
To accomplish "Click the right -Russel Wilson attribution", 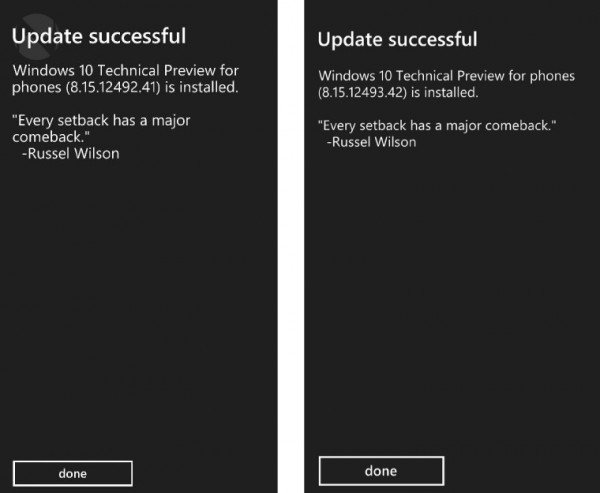I will point(371,142).
